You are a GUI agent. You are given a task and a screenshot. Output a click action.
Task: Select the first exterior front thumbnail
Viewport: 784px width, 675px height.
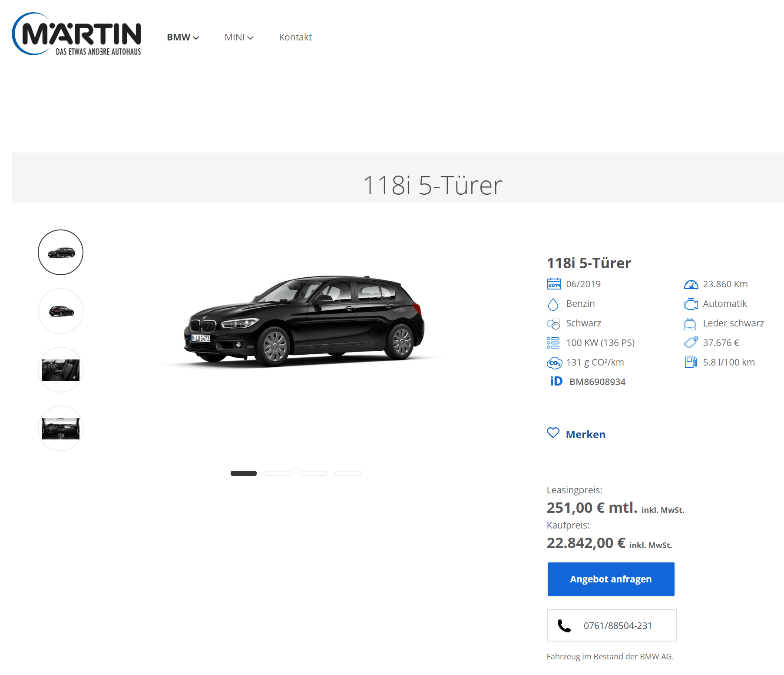tap(60, 253)
